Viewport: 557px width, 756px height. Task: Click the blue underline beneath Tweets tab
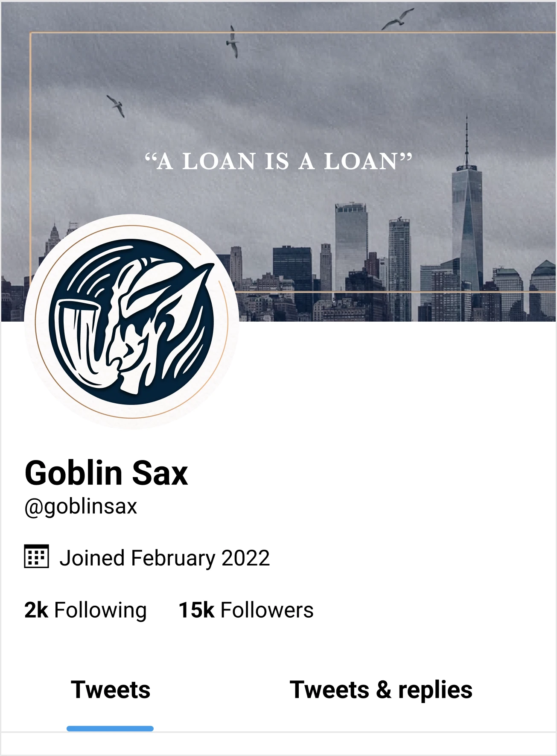tap(110, 729)
